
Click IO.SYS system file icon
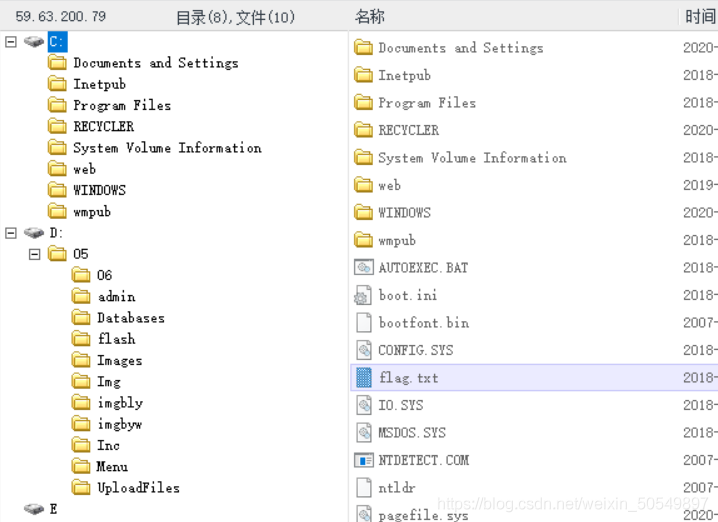coord(364,405)
